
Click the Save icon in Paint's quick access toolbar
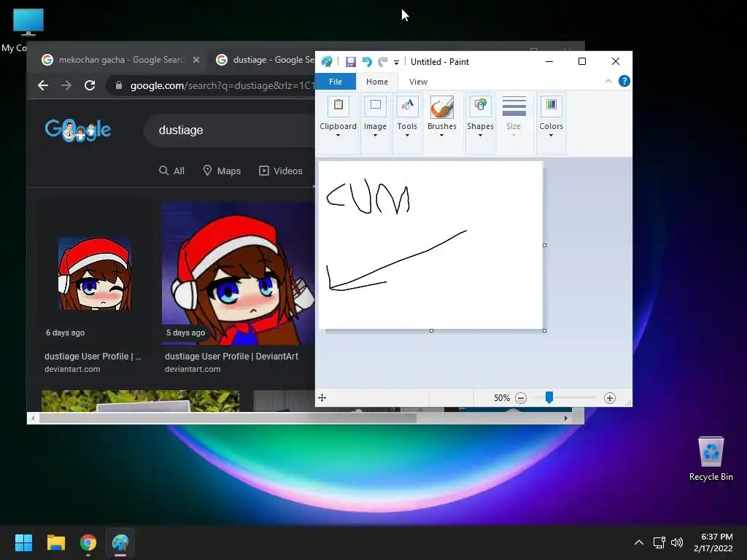(x=351, y=62)
